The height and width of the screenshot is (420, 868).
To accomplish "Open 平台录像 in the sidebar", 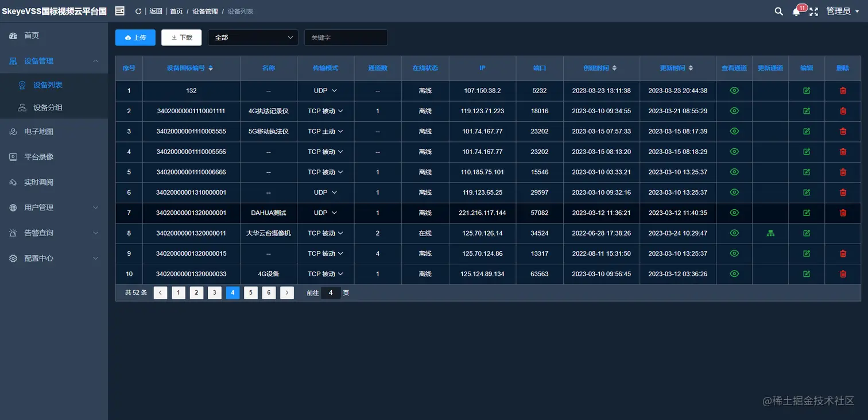I will [x=54, y=157].
